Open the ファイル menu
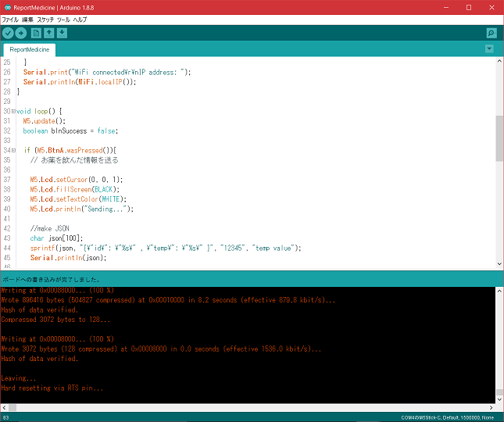This screenshot has height=422, width=504. [x=10, y=20]
